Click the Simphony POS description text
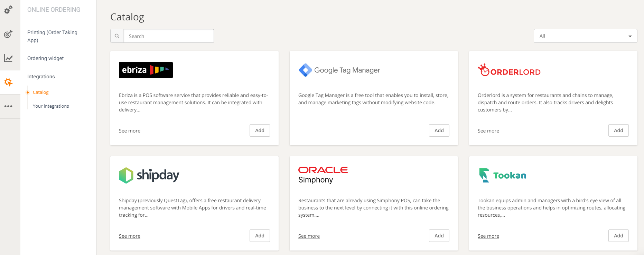 click(373, 208)
